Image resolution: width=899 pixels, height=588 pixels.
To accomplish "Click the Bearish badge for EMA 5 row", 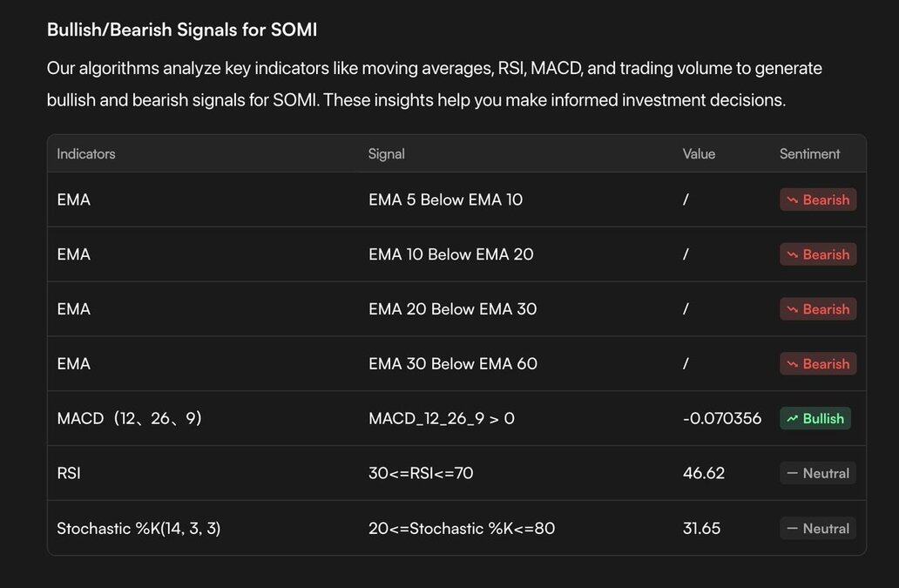I will click(817, 199).
